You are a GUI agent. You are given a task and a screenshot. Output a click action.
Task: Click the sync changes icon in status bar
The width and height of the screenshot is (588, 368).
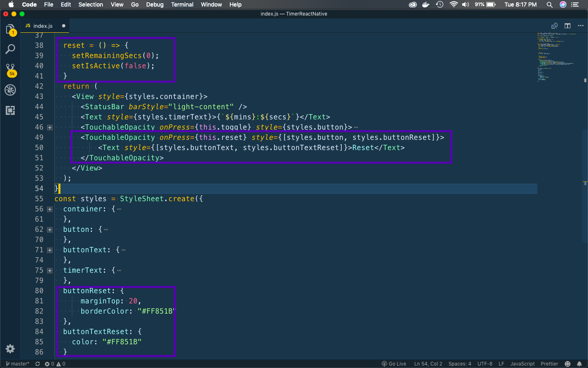click(38, 364)
